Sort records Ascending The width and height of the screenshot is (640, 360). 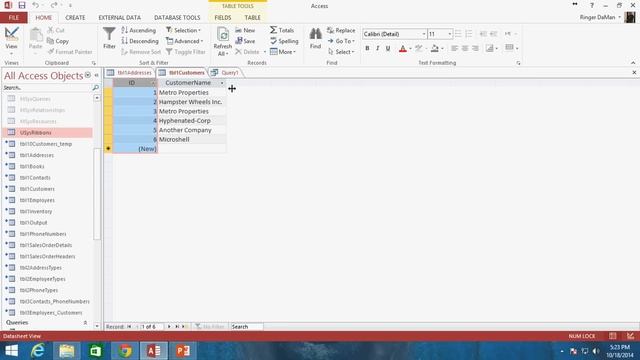tap(139, 30)
